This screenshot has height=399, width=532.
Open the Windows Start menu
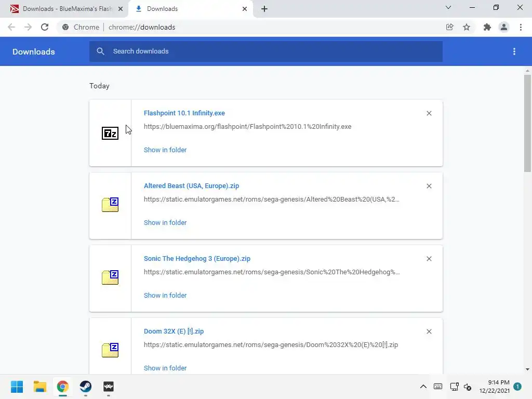point(17,387)
